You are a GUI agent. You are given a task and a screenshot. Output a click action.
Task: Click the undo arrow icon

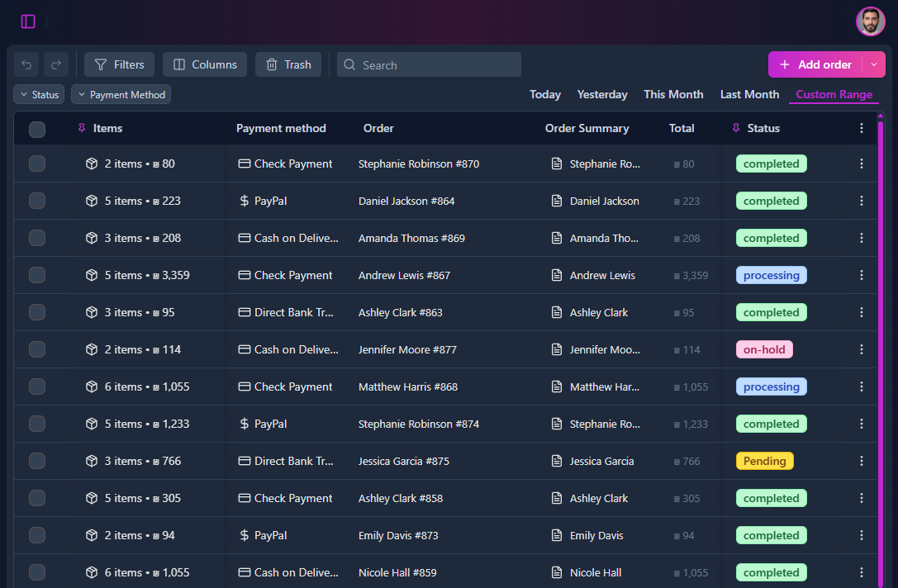coord(26,64)
